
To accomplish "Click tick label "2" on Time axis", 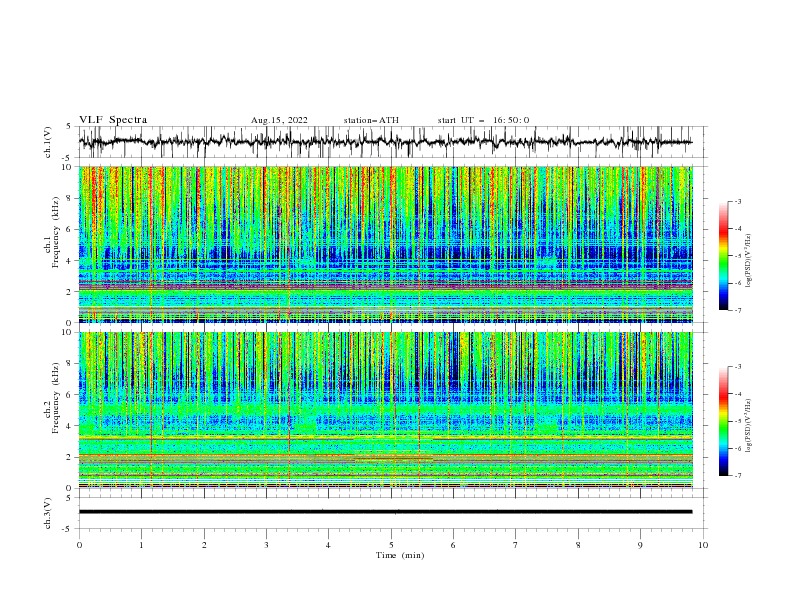I will point(204,545).
